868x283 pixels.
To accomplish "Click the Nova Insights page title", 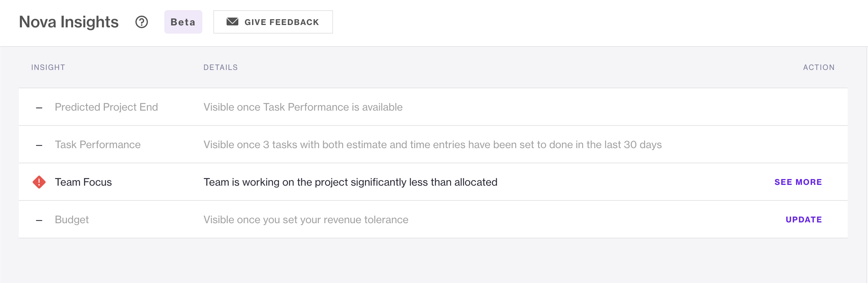I will click(x=69, y=22).
